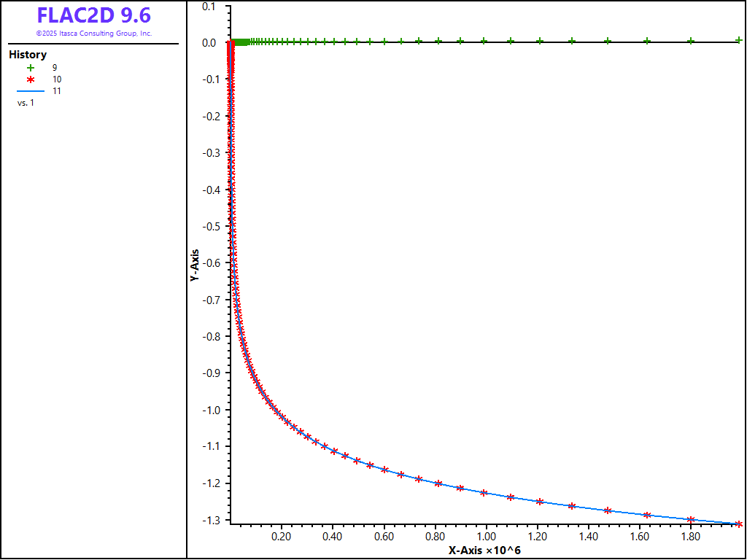Click the green plus symbol for history 9
Image resolution: width=747 pixels, height=560 pixels.
[x=31, y=67]
